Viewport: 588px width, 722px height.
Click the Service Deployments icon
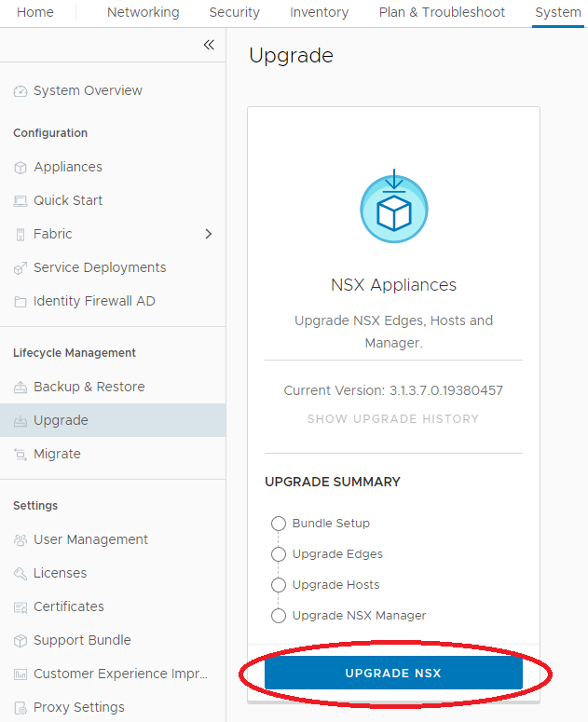21,268
